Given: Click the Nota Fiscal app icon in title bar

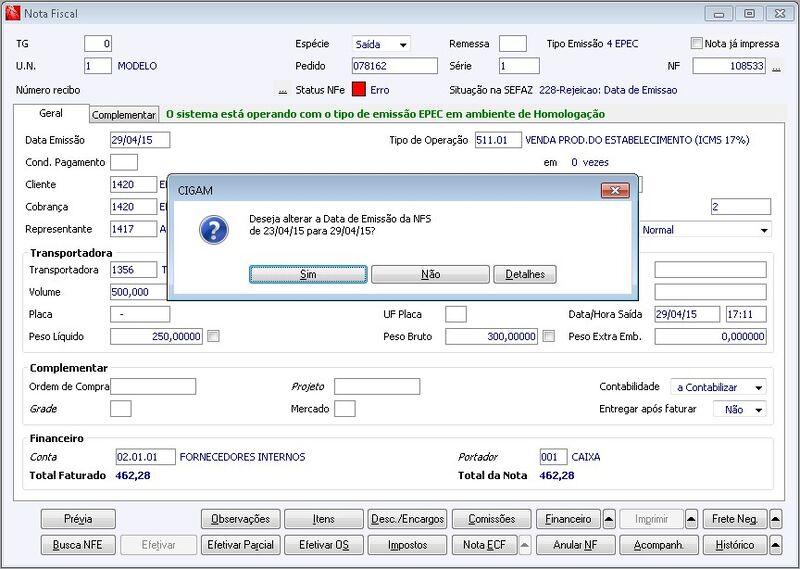Looking at the screenshot, I should point(12,13).
